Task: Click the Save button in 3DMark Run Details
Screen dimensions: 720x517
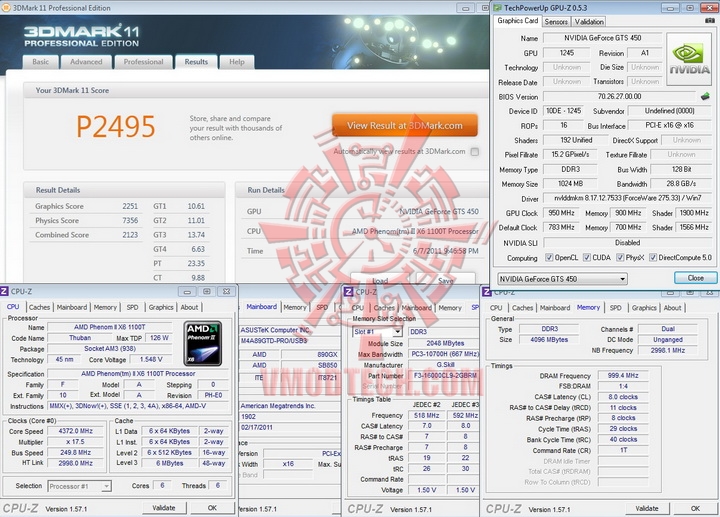Action: click(445, 281)
